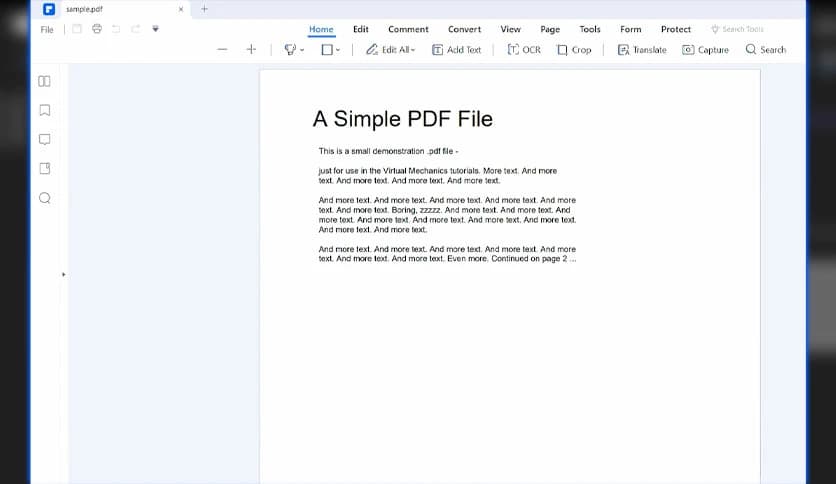Open the Comment tab
This screenshot has height=484, width=836.
(x=408, y=29)
